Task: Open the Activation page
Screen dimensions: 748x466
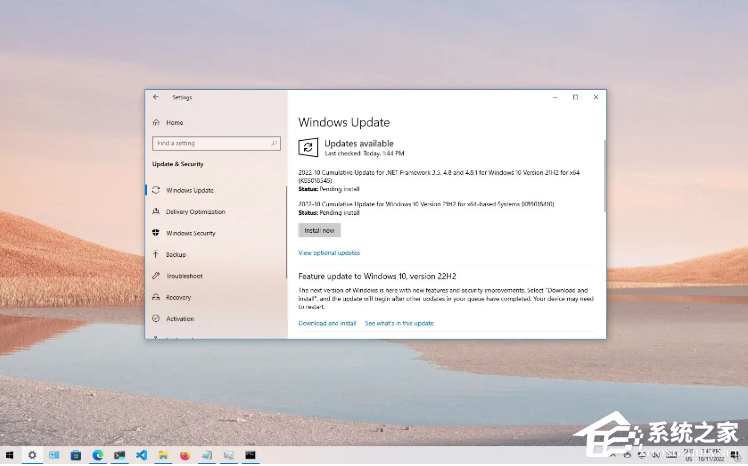Action: click(180, 319)
